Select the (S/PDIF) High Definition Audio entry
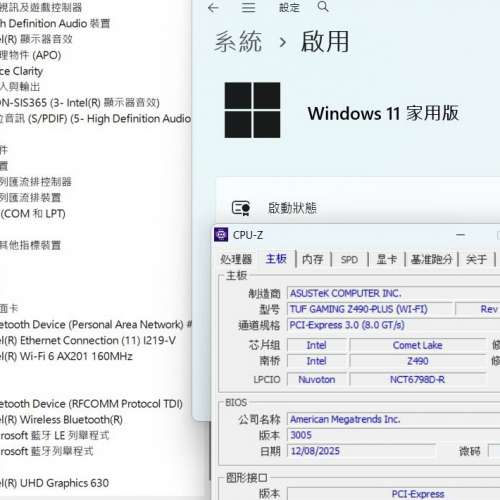 point(96,118)
